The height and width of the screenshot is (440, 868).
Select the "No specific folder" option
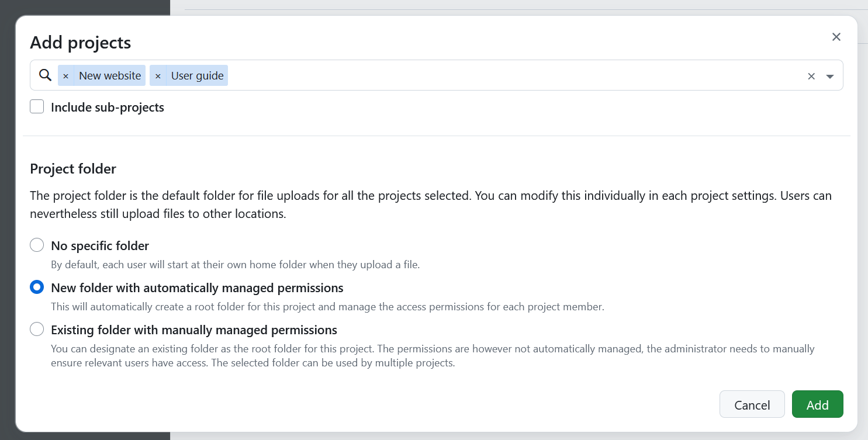click(37, 245)
